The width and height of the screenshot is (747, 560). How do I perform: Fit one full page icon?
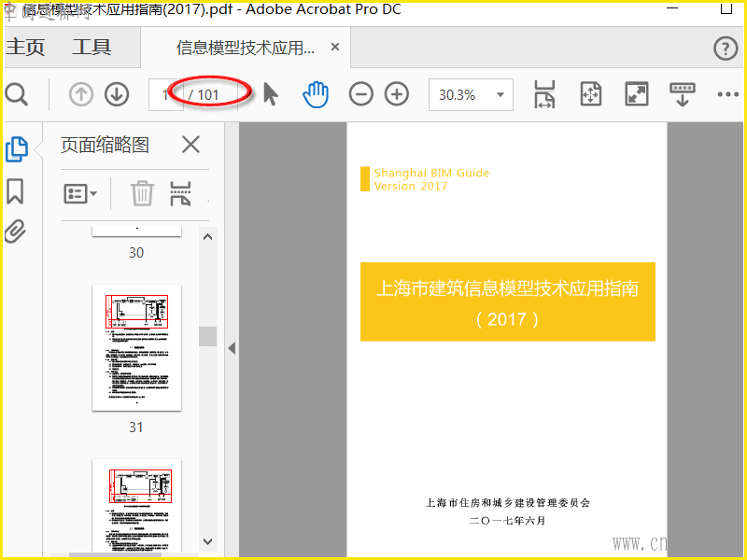click(x=591, y=94)
